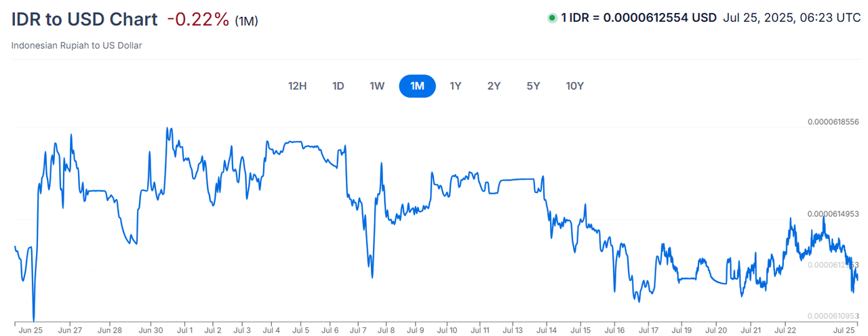Click the Indonesian Rupiah to US Dollar subtitle
Viewport: 868px width, 336px height.
[x=77, y=45]
